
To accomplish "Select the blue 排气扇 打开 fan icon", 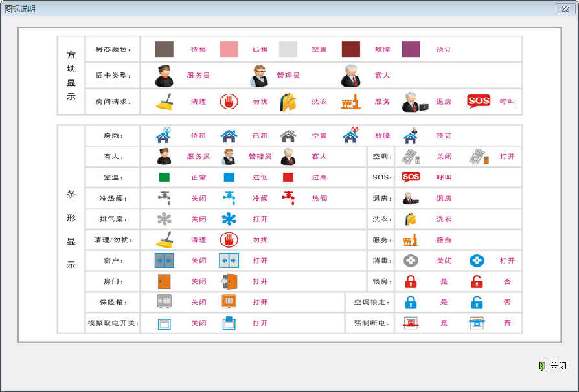I will 229,219.
